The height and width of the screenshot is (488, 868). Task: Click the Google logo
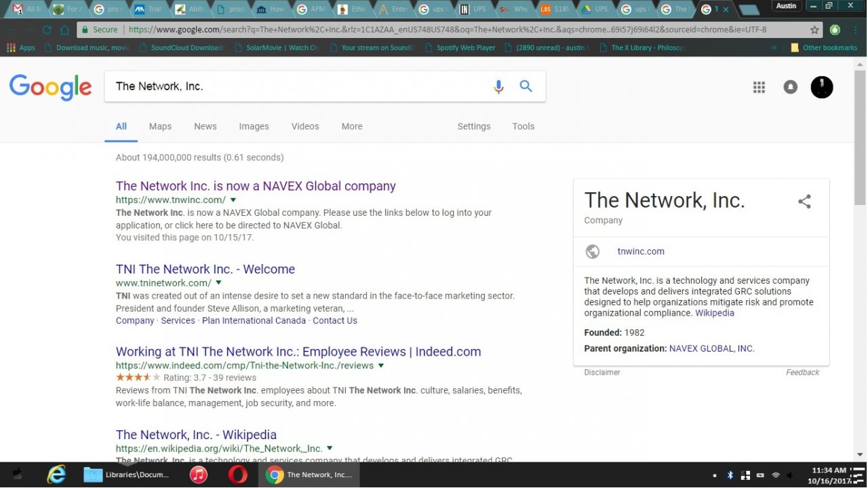click(x=51, y=88)
